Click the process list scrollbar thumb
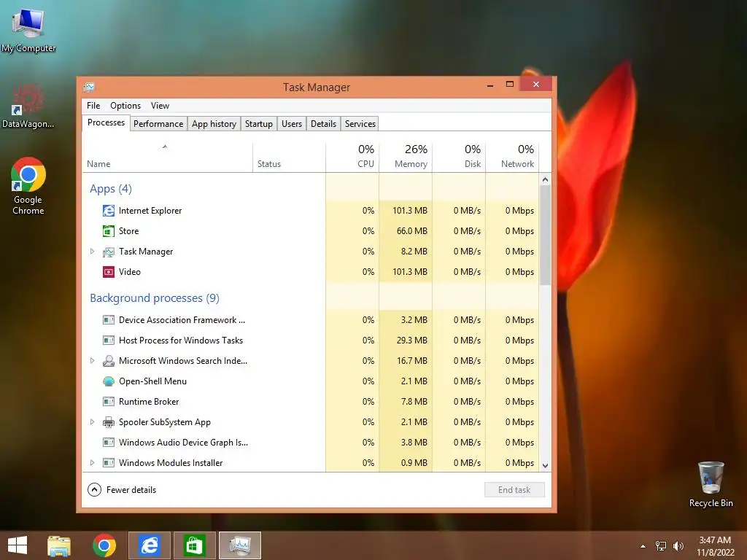 (545, 236)
